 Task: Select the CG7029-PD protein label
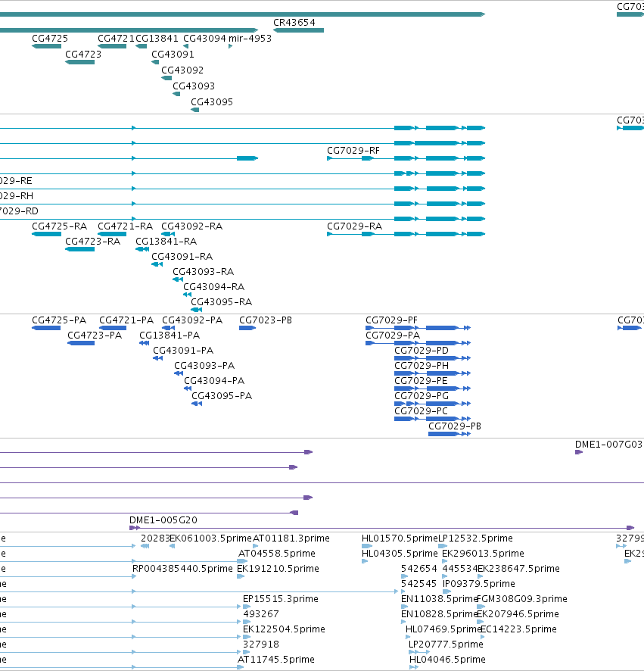422,351
